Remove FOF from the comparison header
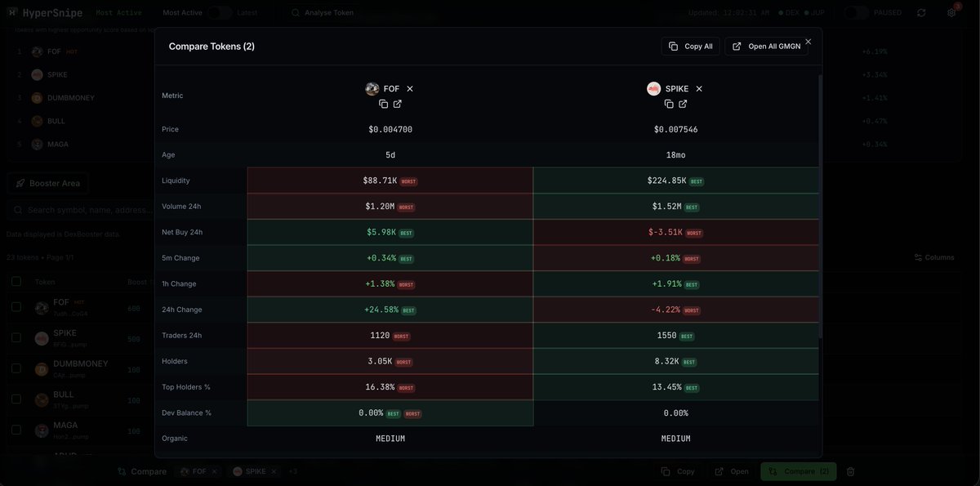This screenshot has height=486, width=980. click(x=410, y=89)
